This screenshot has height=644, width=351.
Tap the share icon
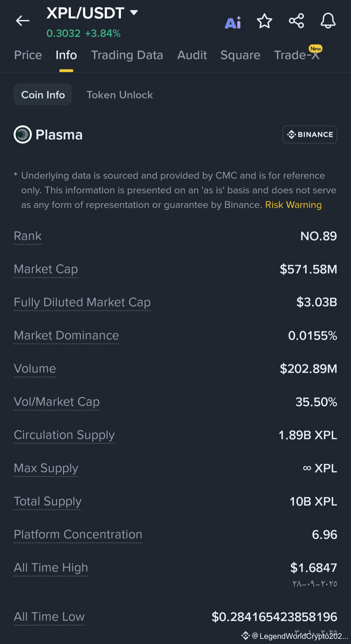296,21
